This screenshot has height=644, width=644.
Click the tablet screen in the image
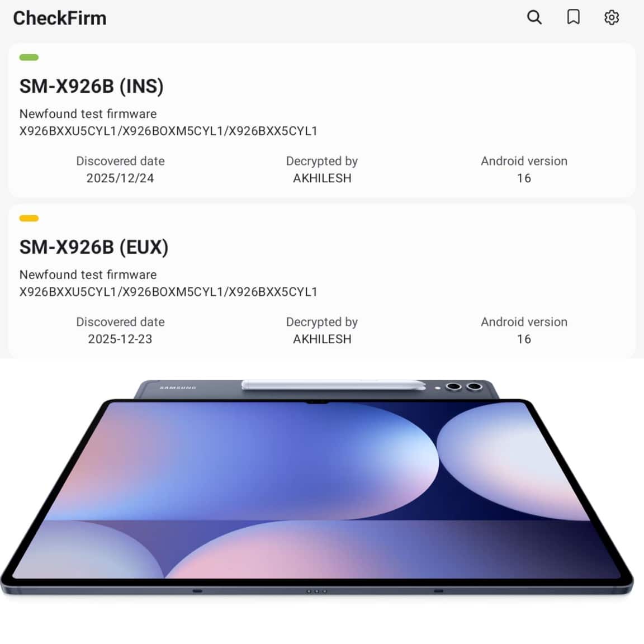pyautogui.click(x=316, y=490)
